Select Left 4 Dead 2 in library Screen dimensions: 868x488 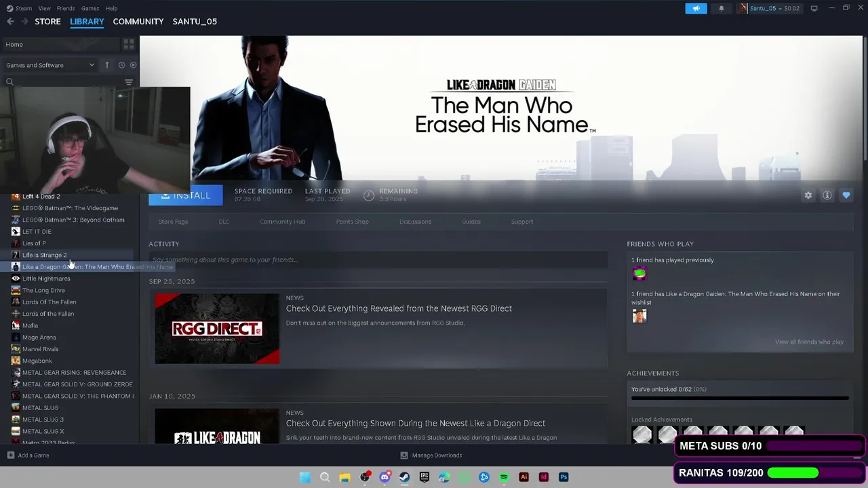coord(41,197)
